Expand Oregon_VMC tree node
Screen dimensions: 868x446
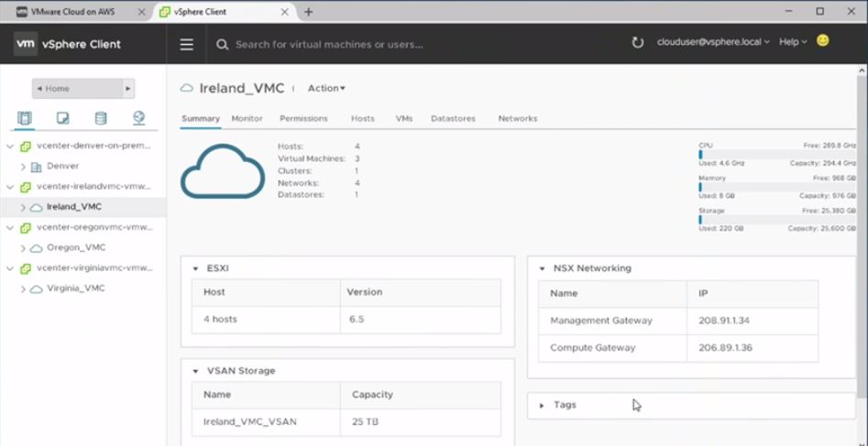tap(23, 248)
